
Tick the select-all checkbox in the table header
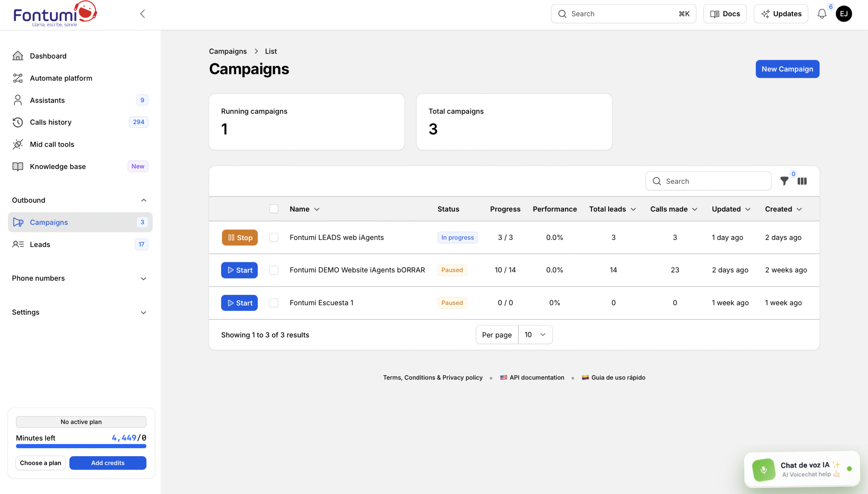coord(274,209)
